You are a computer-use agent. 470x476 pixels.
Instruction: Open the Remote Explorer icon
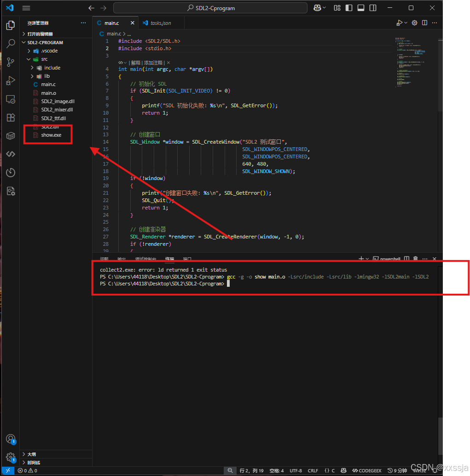click(x=10, y=99)
